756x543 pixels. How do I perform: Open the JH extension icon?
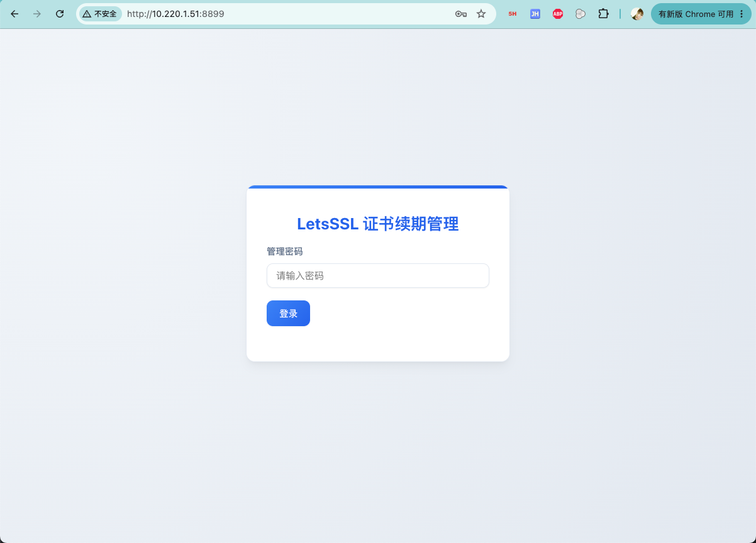[x=535, y=14]
